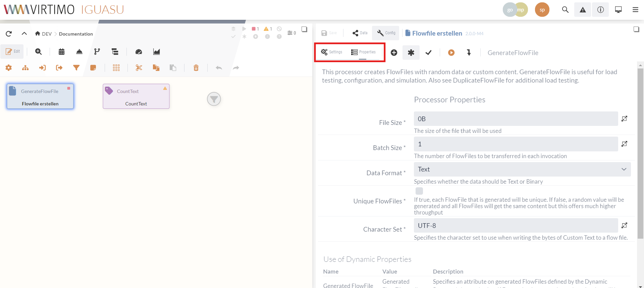The height and width of the screenshot is (288, 644).
Task: Open the Data Format dropdown
Action: click(522, 170)
